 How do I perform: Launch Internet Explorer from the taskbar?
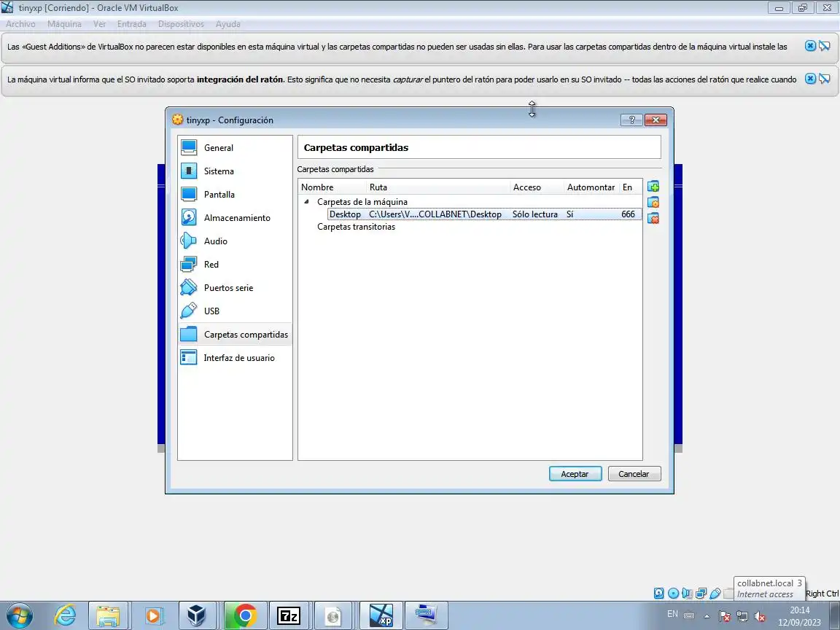[66, 615]
